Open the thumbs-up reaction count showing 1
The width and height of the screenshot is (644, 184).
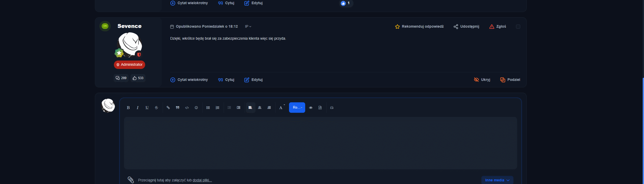tap(346, 3)
